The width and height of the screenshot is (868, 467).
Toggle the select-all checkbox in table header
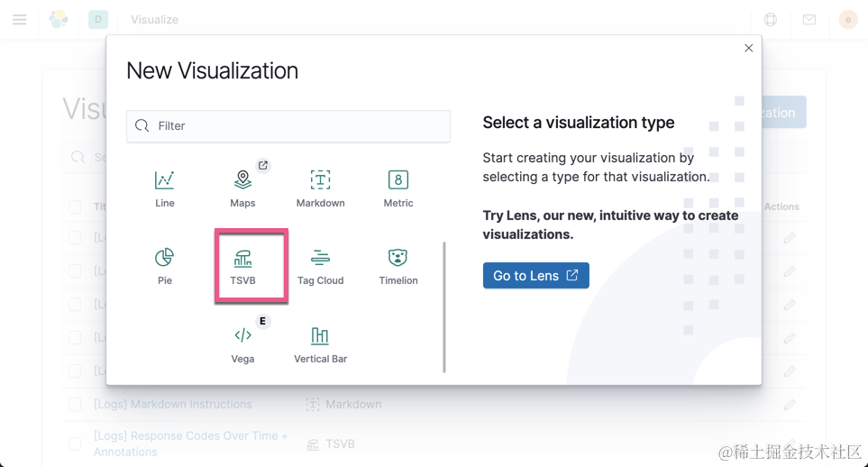[x=75, y=206]
